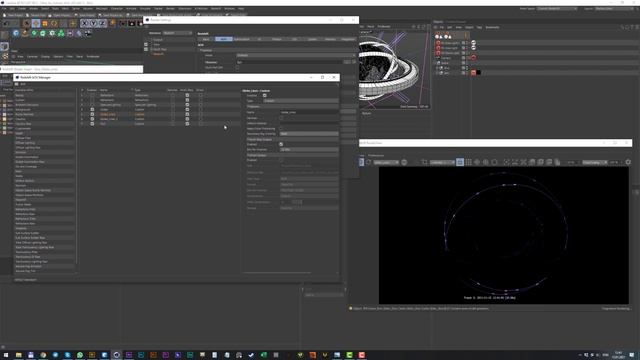
Task: Open File menu in main menu bar
Action: [x=4, y=9]
